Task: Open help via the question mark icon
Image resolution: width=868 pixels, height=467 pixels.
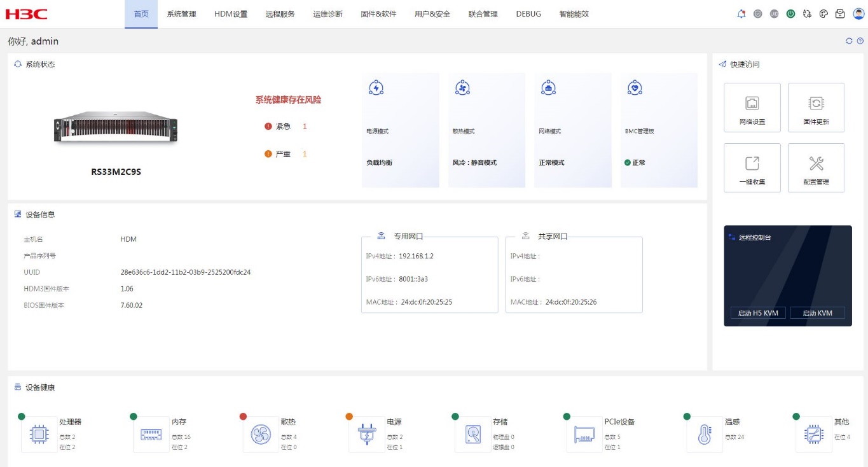Action: 860,41
